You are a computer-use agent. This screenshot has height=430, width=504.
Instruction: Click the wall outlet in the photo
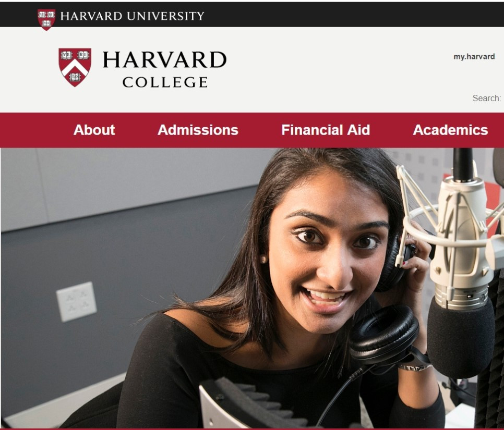(x=77, y=302)
